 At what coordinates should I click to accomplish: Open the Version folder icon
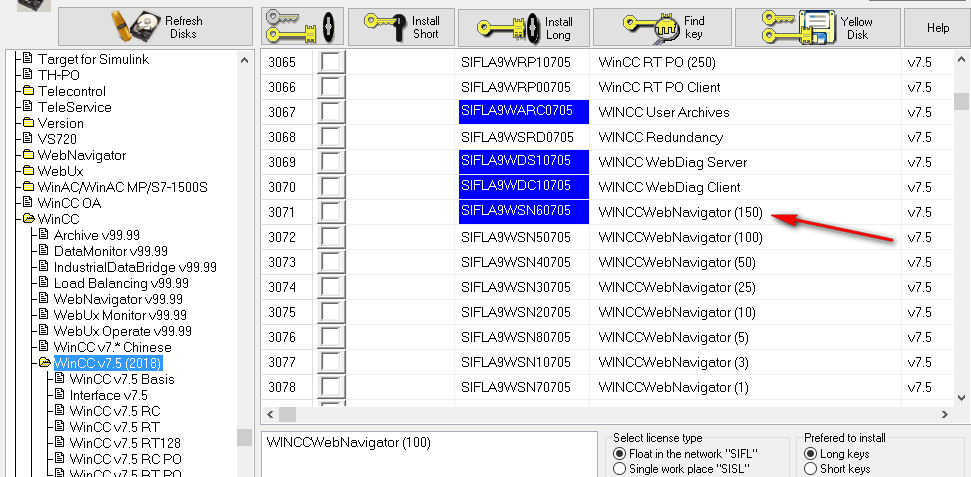click(x=27, y=123)
